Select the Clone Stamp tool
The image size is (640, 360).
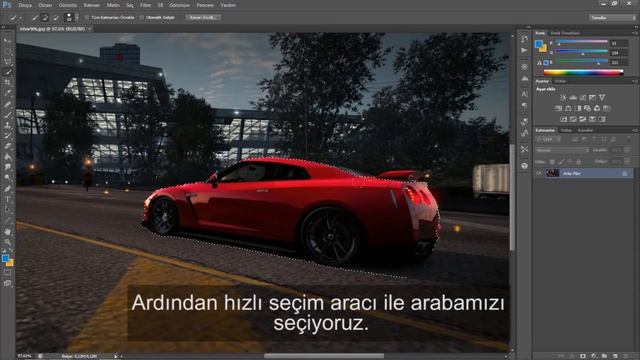coord(7,125)
